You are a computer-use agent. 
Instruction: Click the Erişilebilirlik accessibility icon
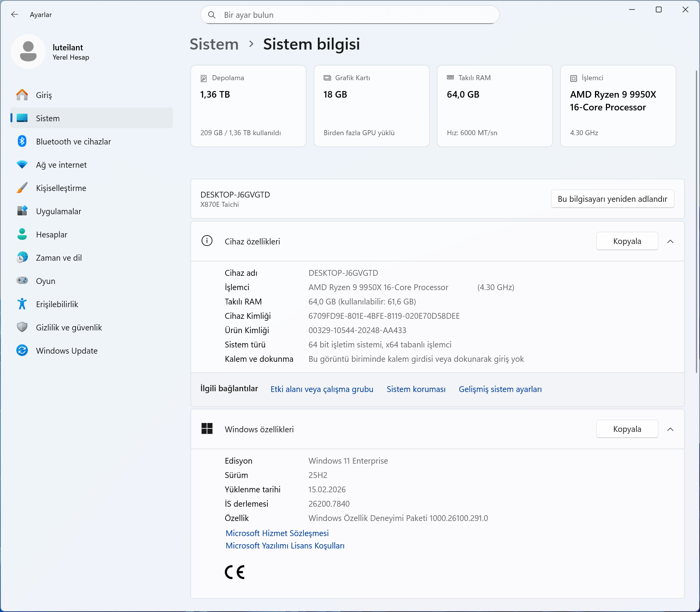coord(22,304)
